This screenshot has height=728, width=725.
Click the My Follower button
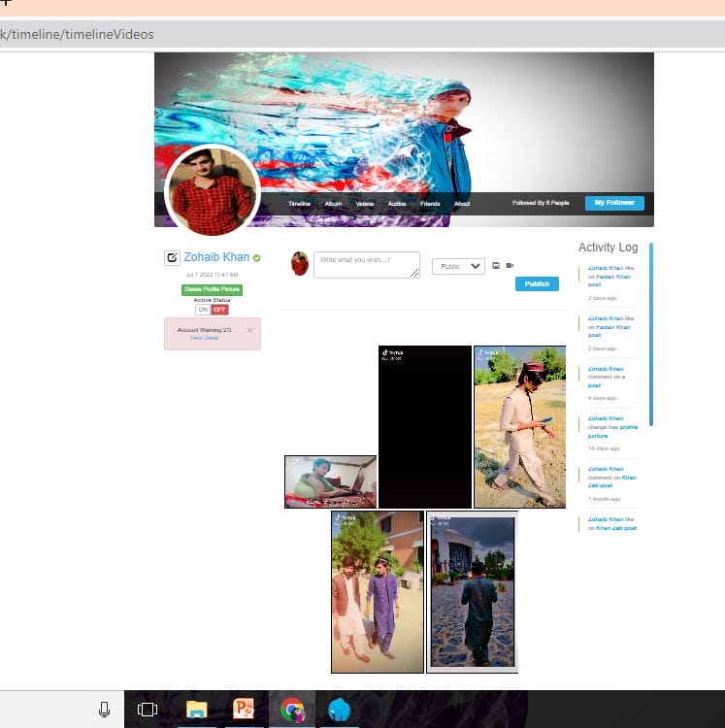click(614, 203)
